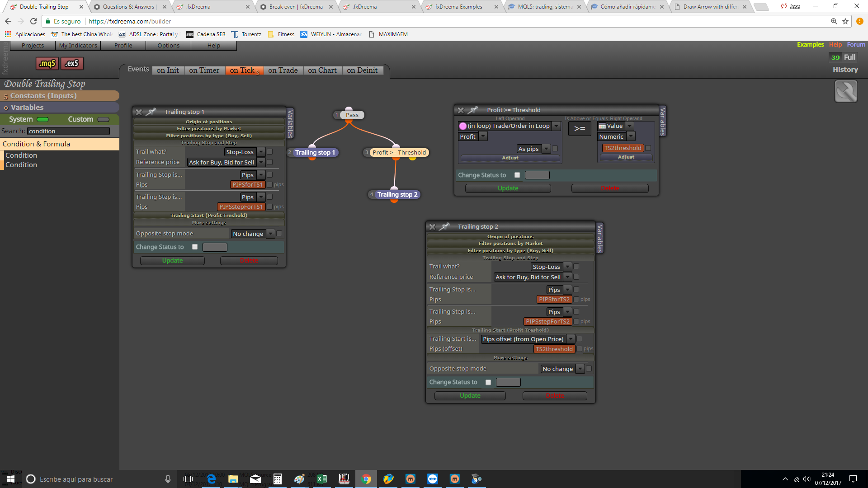
Task: Select the Trailing stop 2 block
Action: [397, 194]
